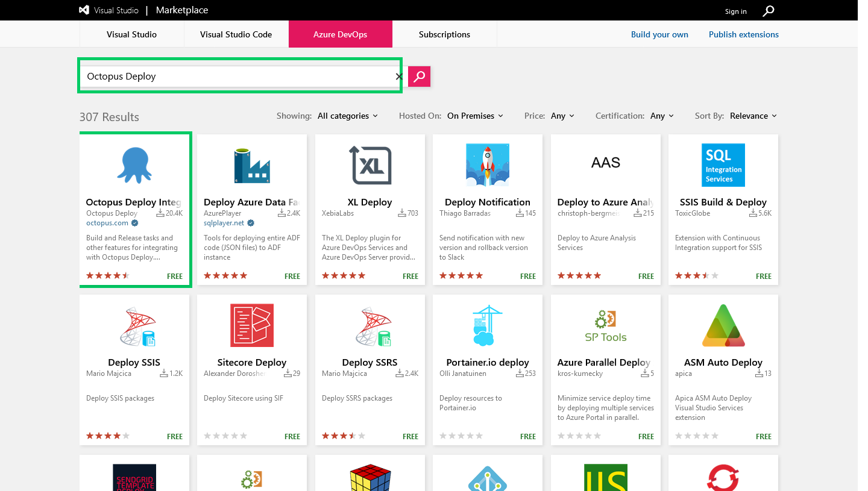Expand the Price filter dropdown
This screenshot has width=868, height=491.
tap(562, 116)
